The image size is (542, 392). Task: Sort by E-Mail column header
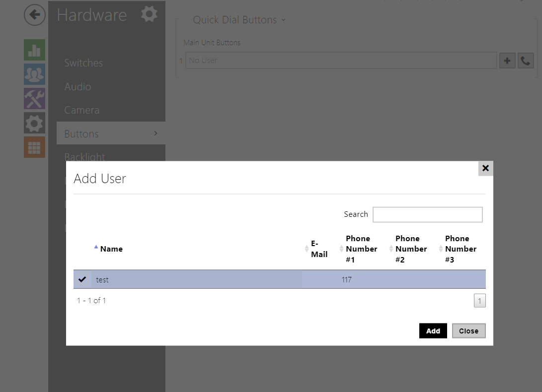tap(319, 249)
